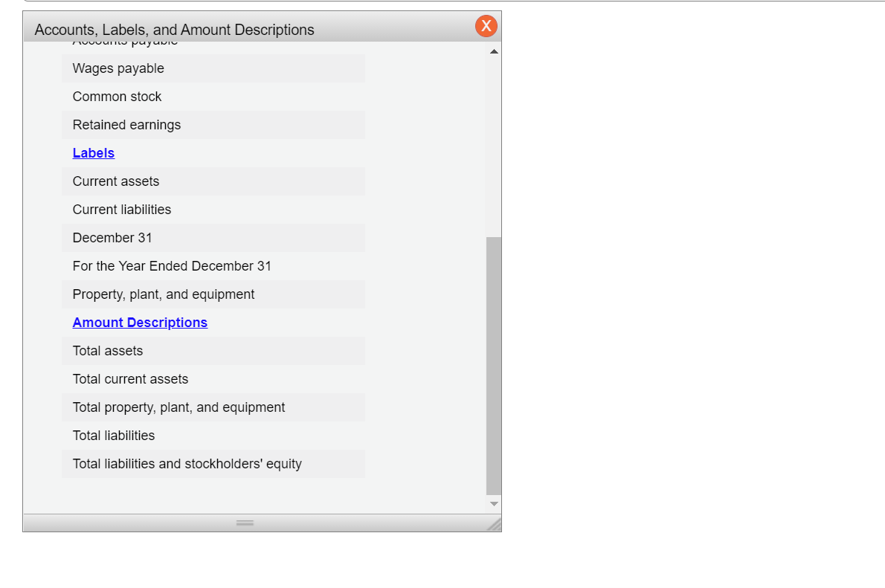
Task: Select the December 31 label
Action: coord(213,238)
